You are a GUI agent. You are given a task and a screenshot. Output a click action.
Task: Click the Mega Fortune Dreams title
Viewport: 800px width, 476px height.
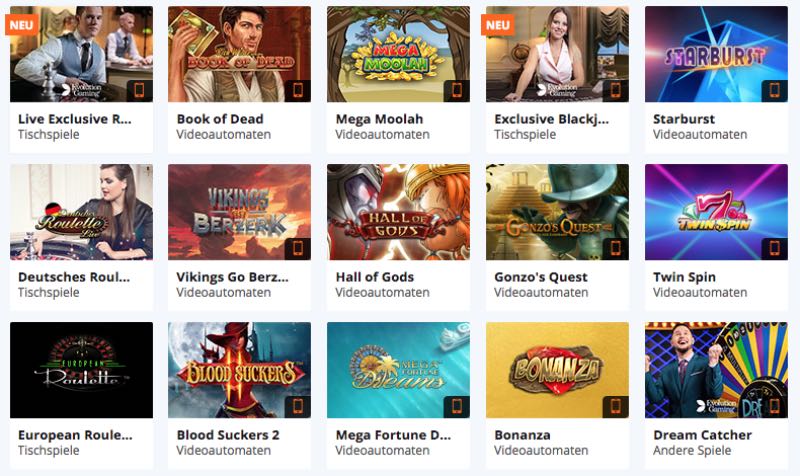coord(393,435)
